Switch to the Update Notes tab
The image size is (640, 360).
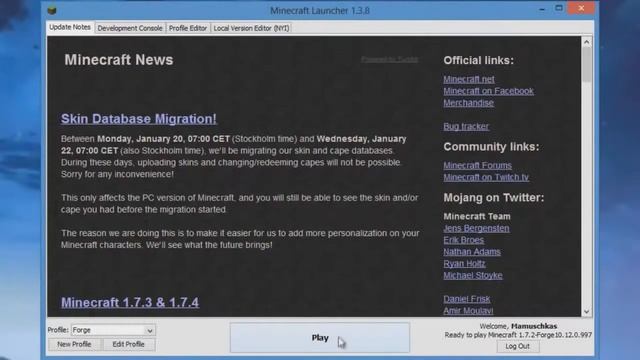coord(70,27)
